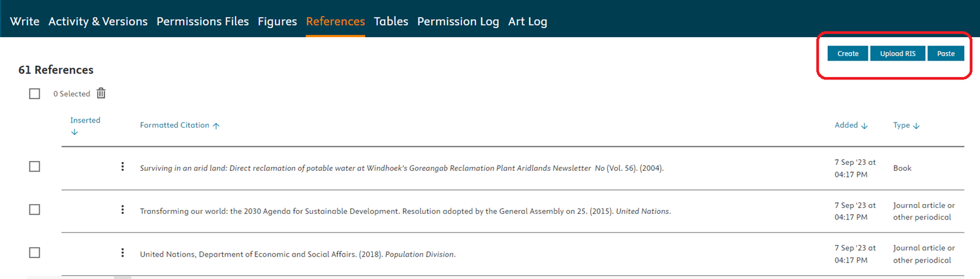The height and width of the screenshot is (279, 980).
Task: Go to the Figures tab
Action: coord(277,22)
